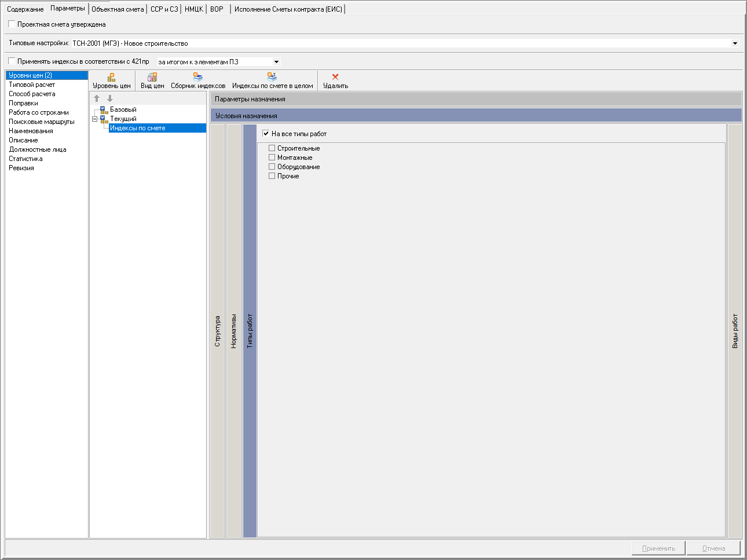Click the Вид цен toolbar icon

pyautogui.click(x=152, y=77)
